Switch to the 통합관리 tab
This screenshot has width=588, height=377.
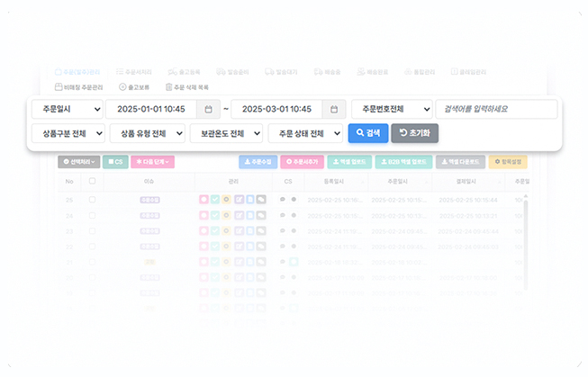point(420,72)
